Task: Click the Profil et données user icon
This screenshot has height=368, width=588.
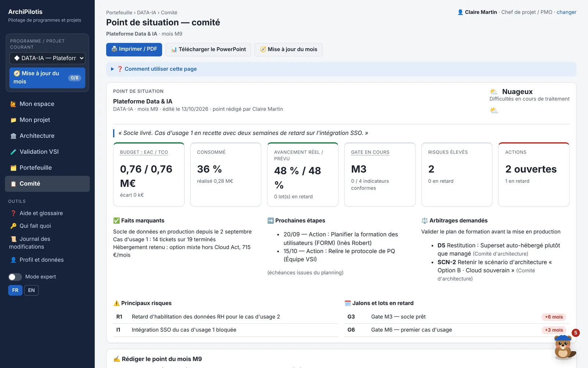Action: pyautogui.click(x=14, y=260)
